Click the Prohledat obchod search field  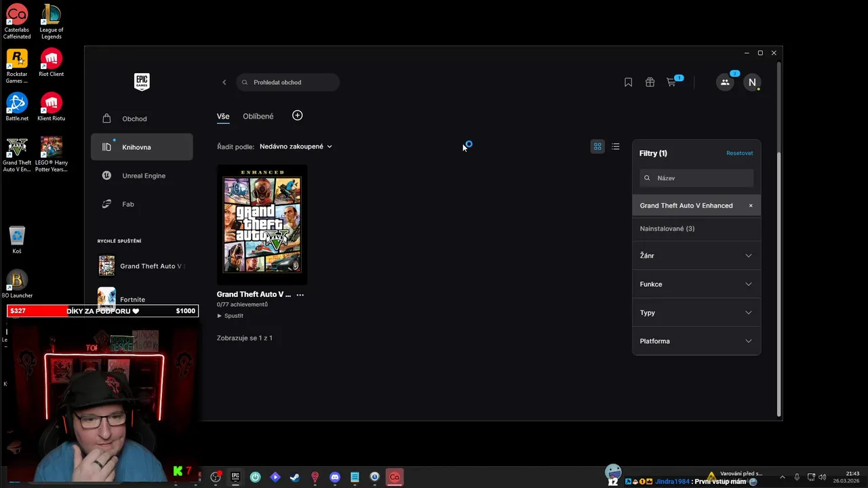pyautogui.click(x=288, y=82)
